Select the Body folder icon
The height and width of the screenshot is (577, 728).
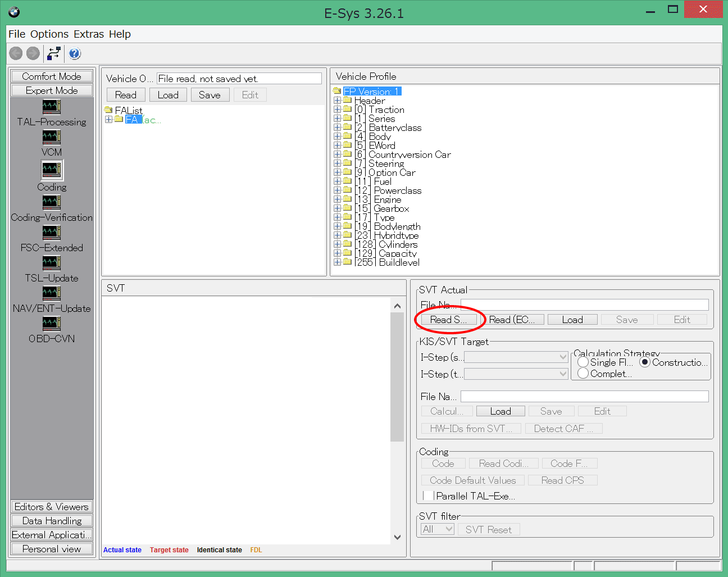(x=347, y=136)
